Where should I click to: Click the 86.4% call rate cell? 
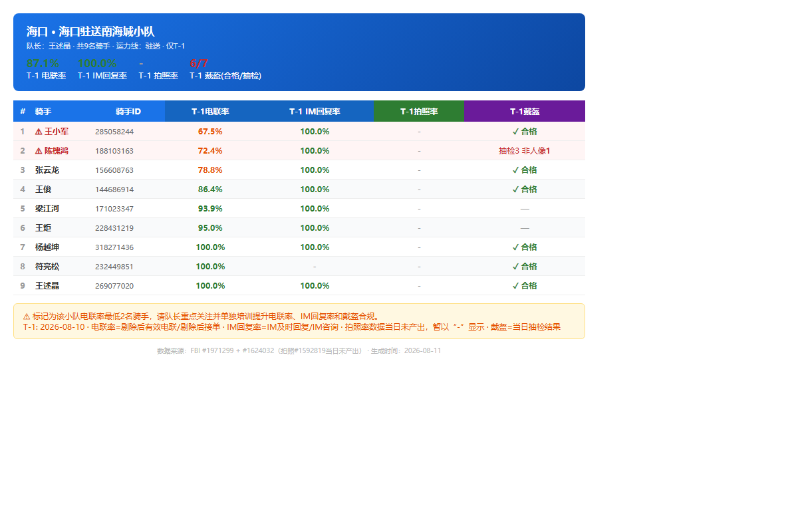[210, 190]
